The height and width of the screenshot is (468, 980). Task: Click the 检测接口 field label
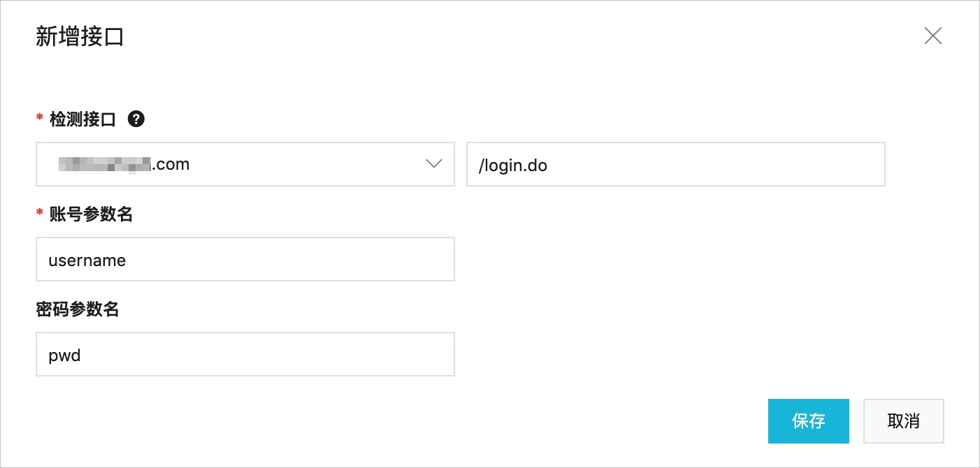[x=82, y=119]
